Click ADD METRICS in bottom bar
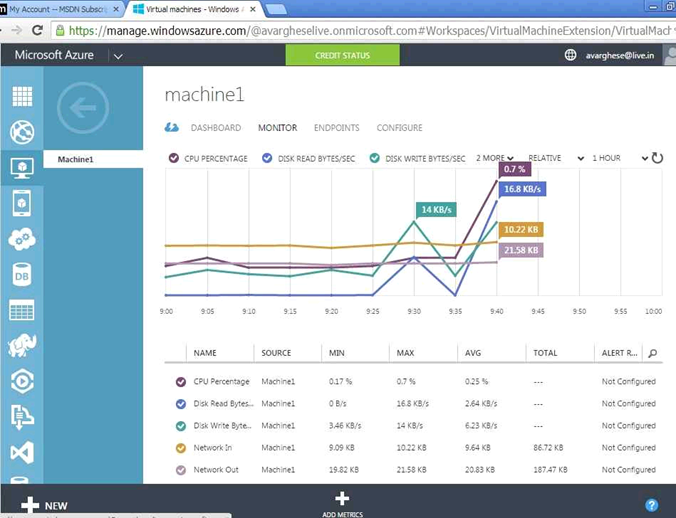The width and height of the screenshot is (676, 518). tap(342, 504)
